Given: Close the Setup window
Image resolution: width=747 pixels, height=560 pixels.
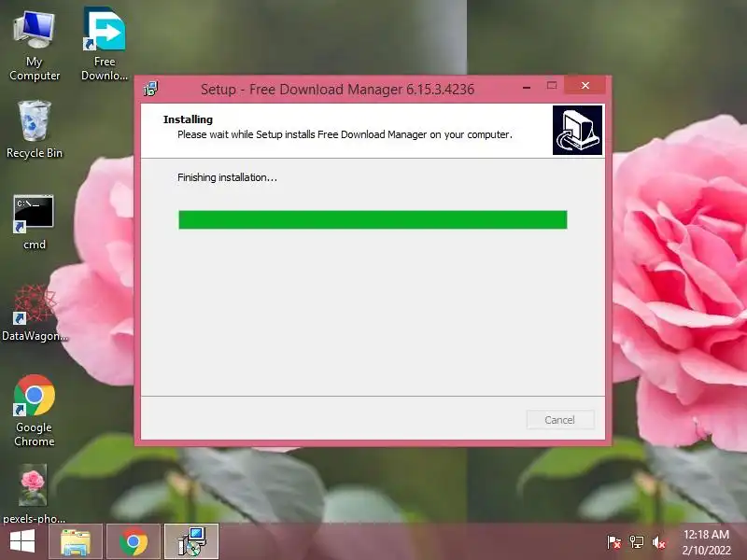Looking at the screenshot, I should [x=585, y=86].
